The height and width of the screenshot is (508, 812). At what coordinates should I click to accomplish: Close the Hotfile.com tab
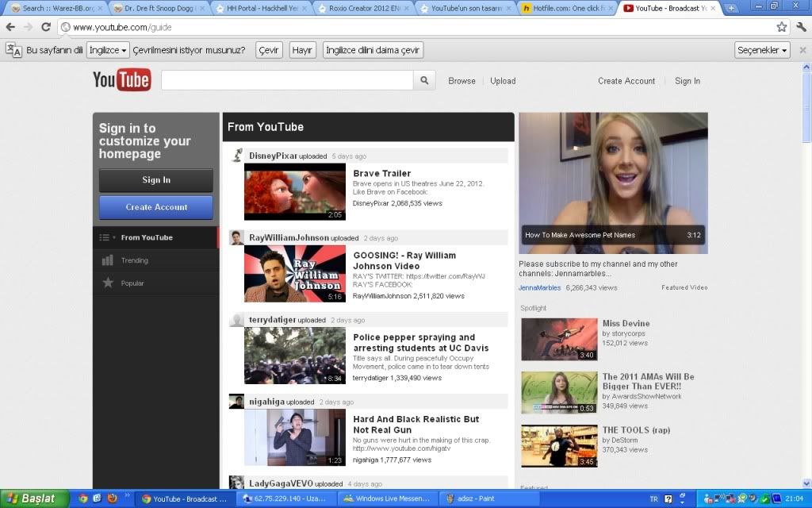[611, 8]
